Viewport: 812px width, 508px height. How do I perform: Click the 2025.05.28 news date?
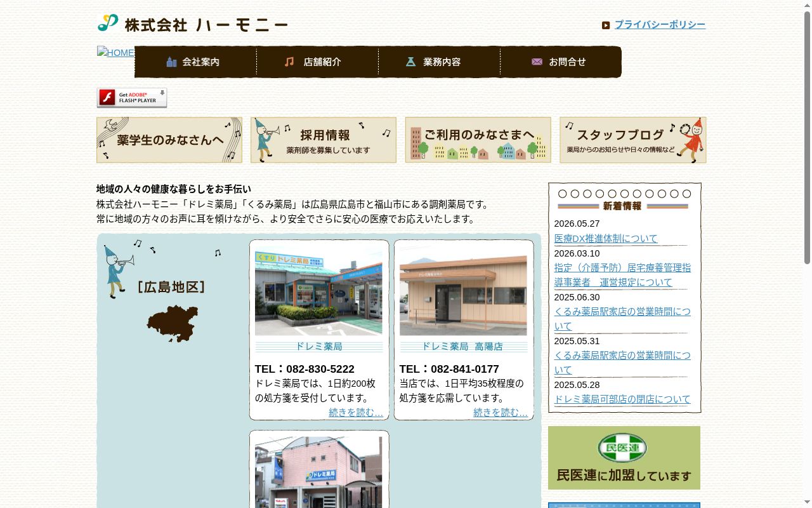click(x=577, y=385)
